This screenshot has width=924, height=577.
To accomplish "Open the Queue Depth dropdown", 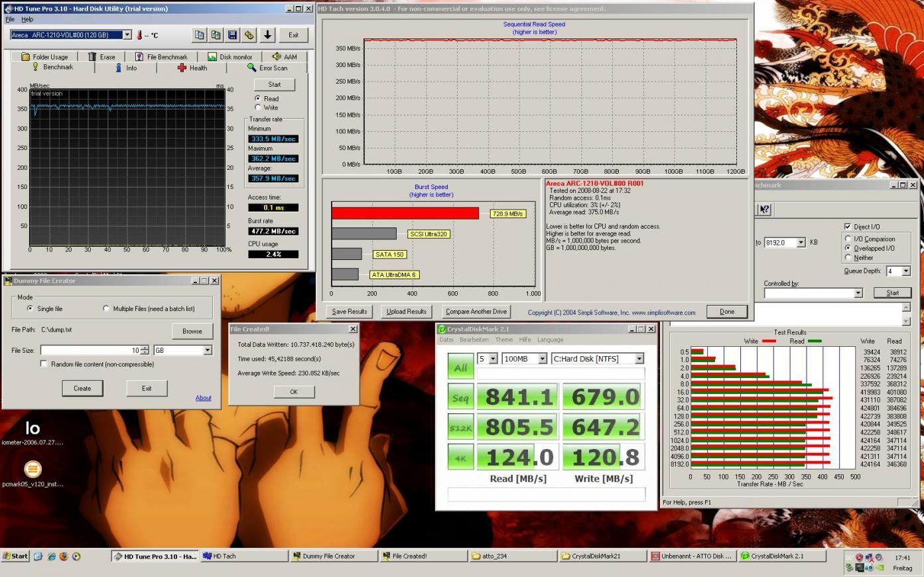I will point(906,271).
